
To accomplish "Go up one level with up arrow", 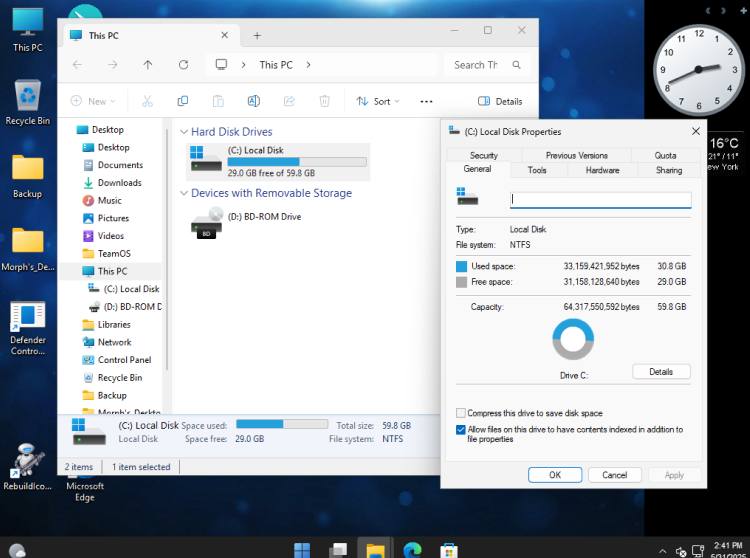I will (148, 65).
